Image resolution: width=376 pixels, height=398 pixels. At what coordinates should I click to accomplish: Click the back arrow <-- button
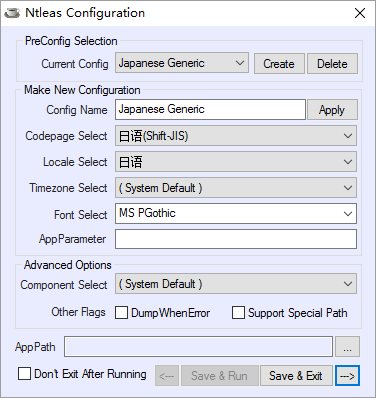[167, 376]
